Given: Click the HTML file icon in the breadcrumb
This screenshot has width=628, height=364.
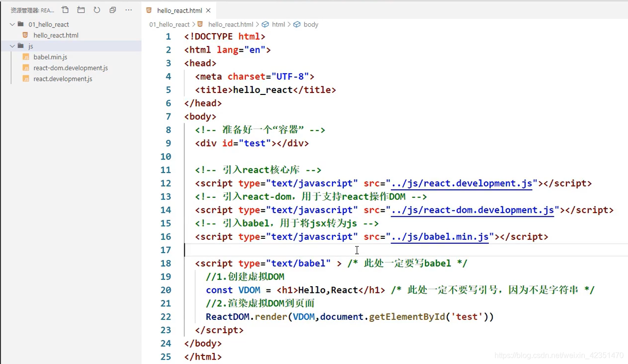Looking at the screenshot, I should tap(200, 24).
